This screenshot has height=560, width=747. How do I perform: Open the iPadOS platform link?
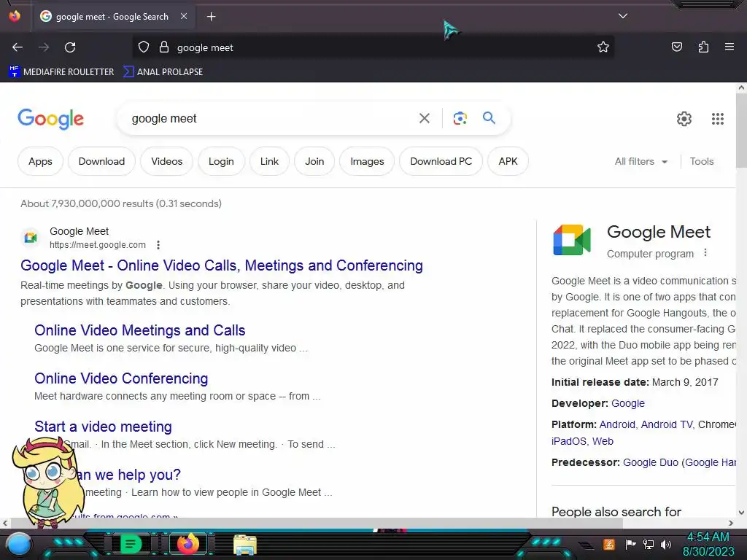click(x=568, y=441)
